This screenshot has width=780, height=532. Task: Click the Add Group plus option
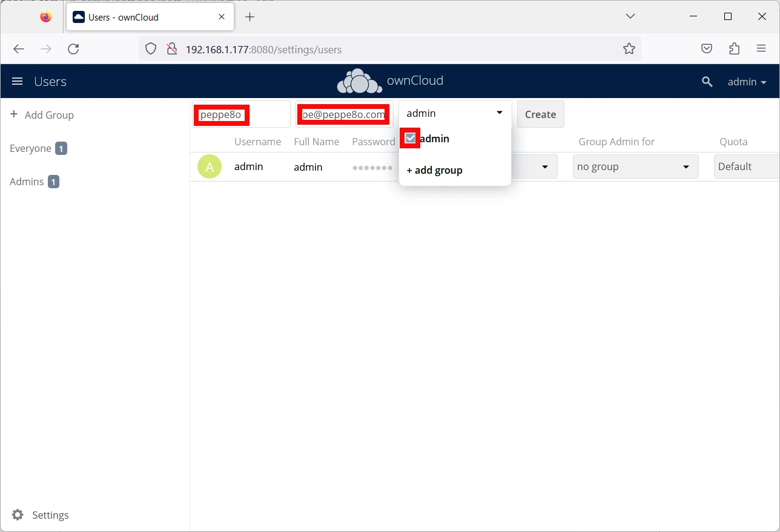coord(42,115)
